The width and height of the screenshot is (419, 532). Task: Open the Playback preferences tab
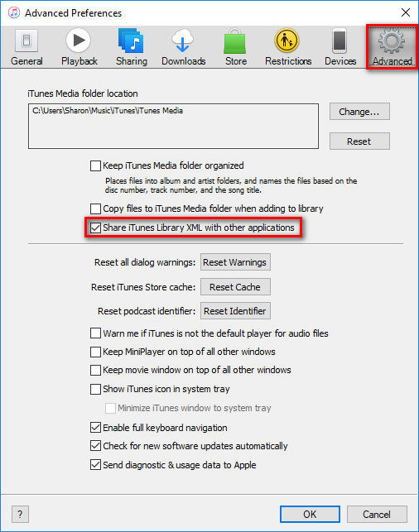(x=79, y=47)
